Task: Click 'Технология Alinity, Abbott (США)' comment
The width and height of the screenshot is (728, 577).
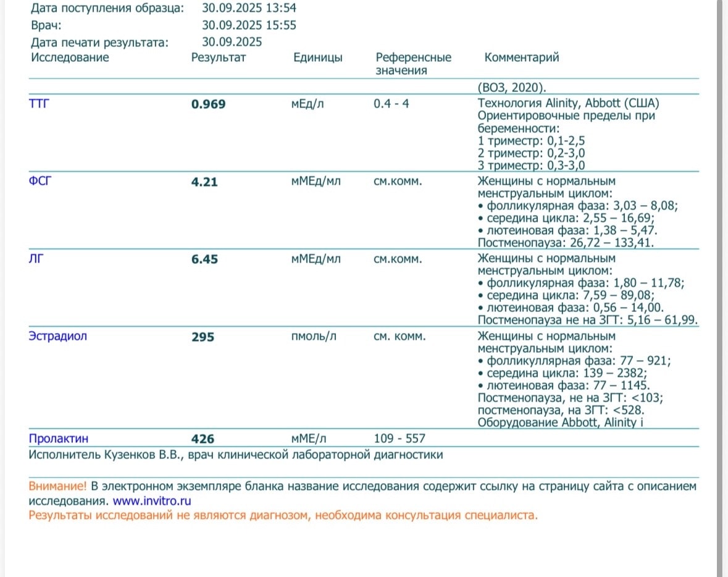Action: tap(568, 103)
